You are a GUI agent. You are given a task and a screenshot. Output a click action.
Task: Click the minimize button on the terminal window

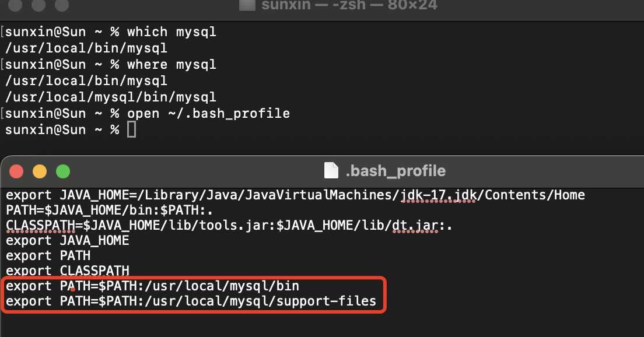click(38, 7)
